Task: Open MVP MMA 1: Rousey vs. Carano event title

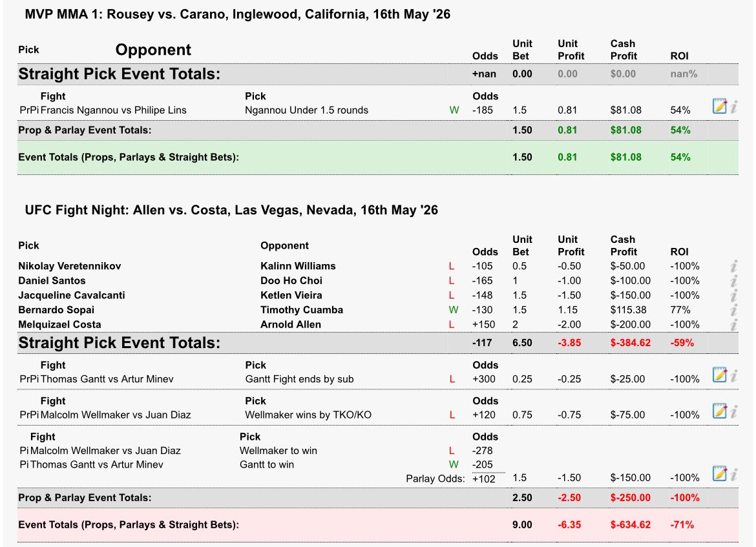Action: click(237, 14)
